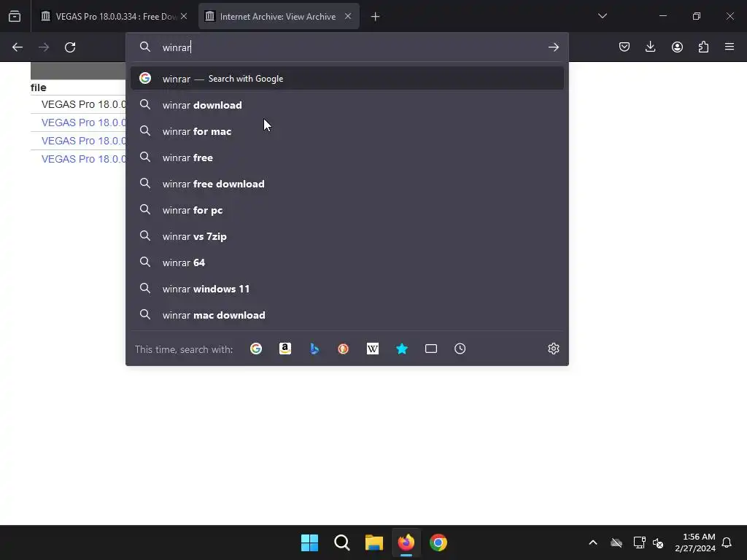Viewport: 747px width, 560px height.
Task: Open the Firefox application menu
Action: pyautogui.click(x=729, y=47)
